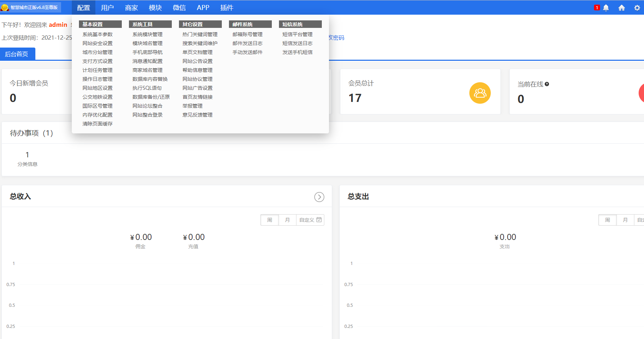Select 月 range in income chart
This screenshot has width=644, height=339.
coord(288,220)
